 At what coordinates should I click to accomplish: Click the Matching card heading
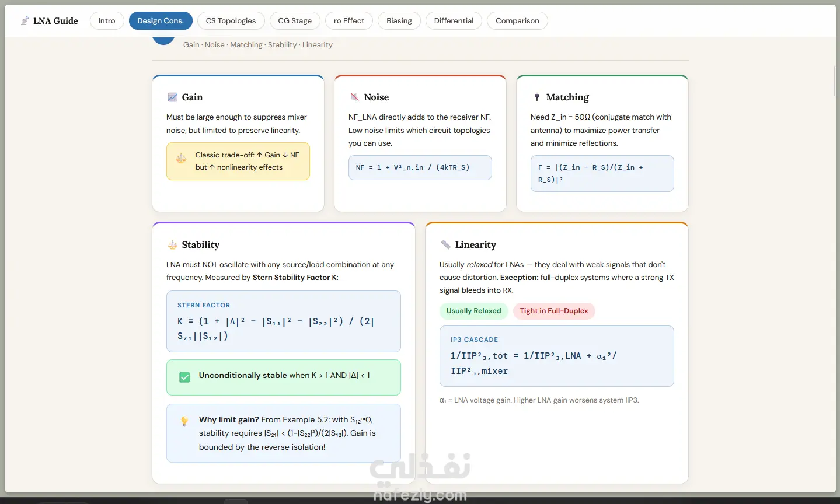[567, 97]
